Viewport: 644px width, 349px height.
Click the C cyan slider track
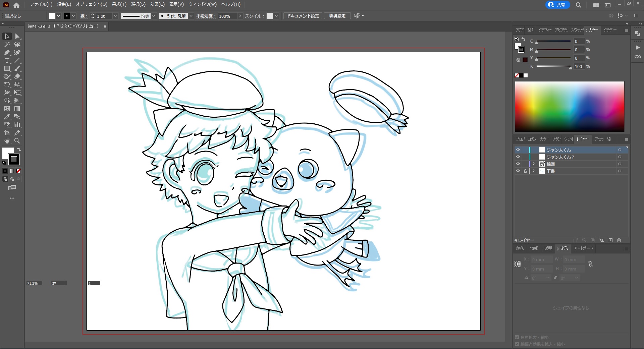point(553,41)
